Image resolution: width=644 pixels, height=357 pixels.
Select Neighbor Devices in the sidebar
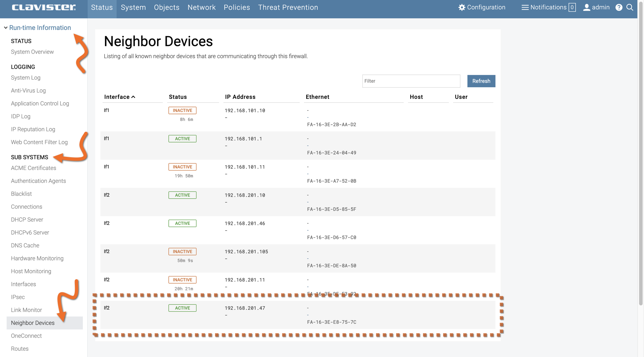click(x=33, y=323)
